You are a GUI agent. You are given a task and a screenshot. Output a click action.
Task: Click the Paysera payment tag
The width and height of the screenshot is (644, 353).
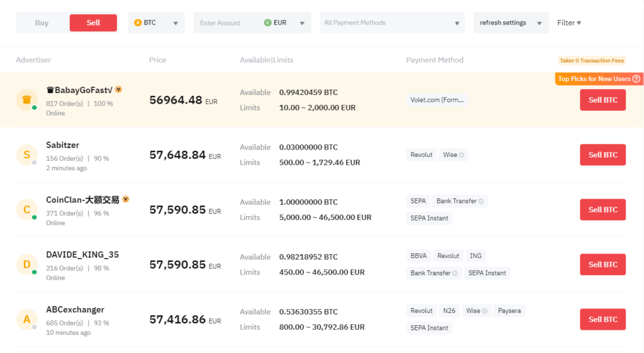(x=509, y=311)
